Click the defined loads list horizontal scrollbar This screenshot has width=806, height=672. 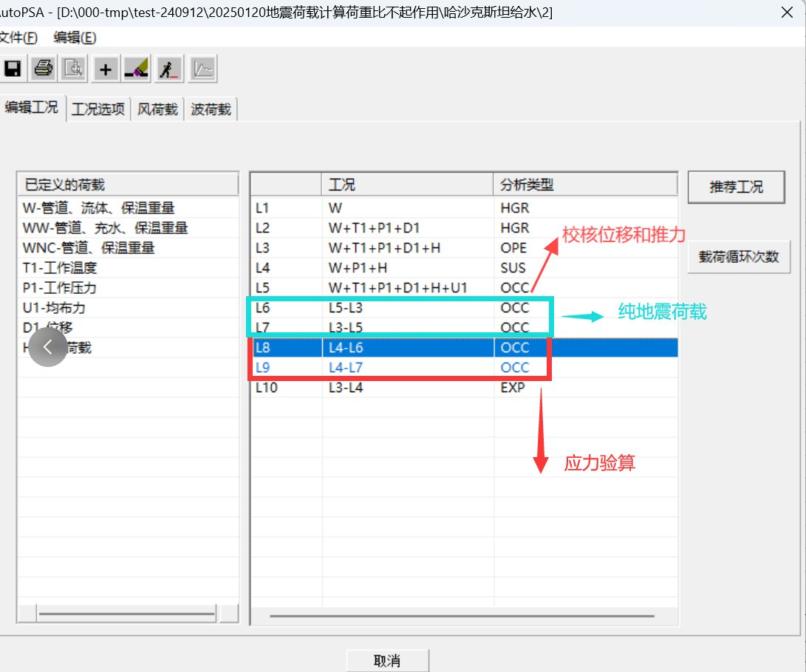pyautogui.click(x=126, y=613)
